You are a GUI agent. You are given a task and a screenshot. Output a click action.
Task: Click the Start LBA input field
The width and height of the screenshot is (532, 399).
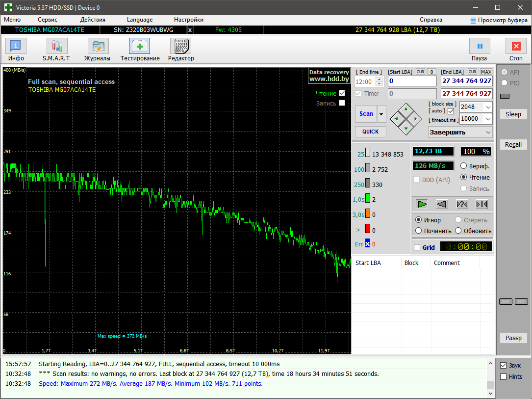pos(412,81)
